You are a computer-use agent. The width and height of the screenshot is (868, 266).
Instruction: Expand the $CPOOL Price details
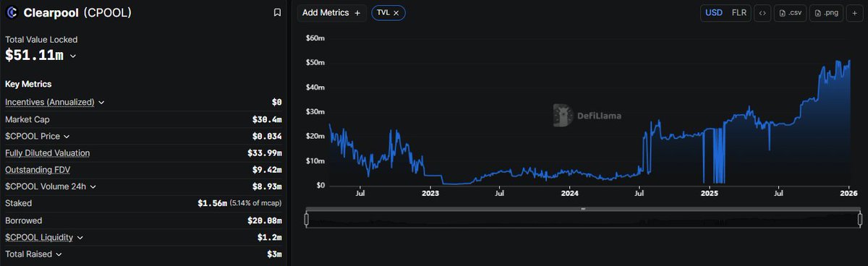(67, 137)
